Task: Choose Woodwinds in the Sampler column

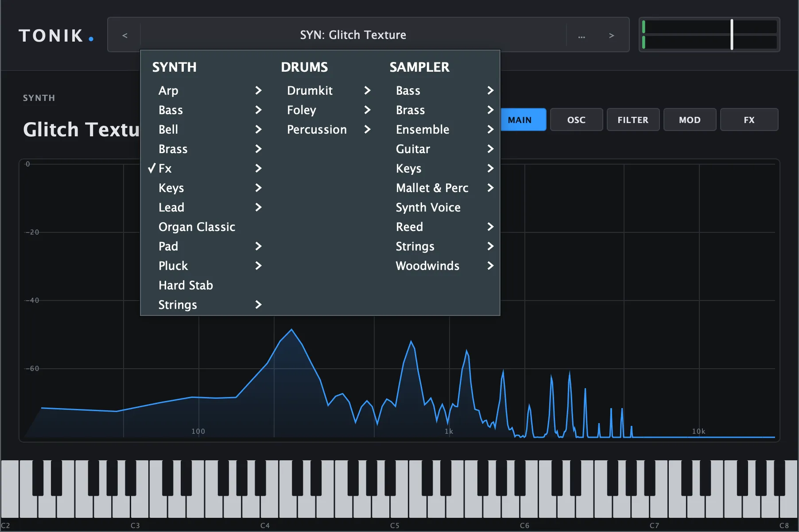Action: [427, 266]
